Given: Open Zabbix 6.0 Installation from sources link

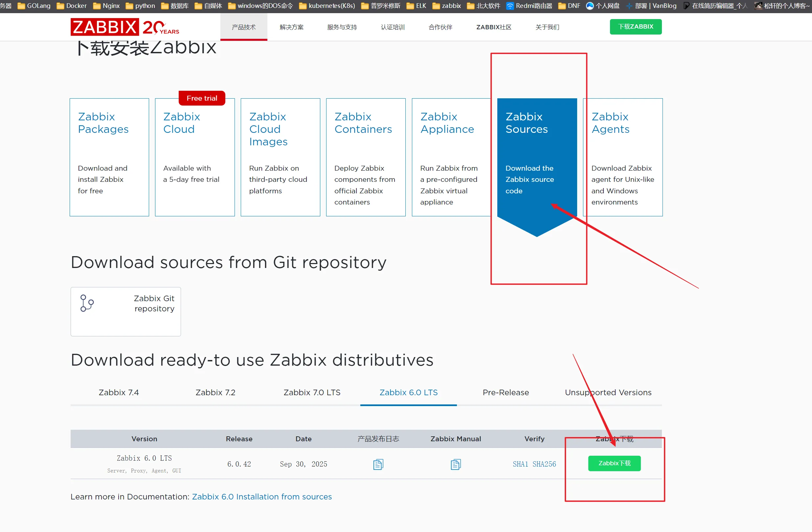Looking at the screenshot, I should click(262, 496).
